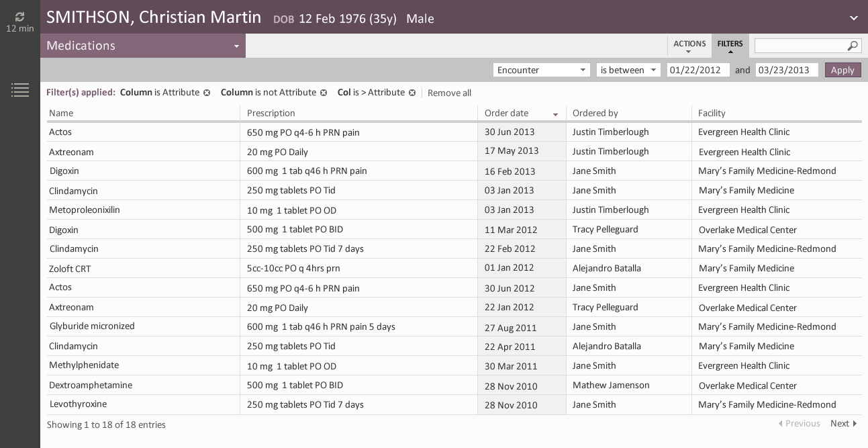This screenshot has height=448, width=868.
Task: Remove the "Column is Attribute" filter chip
Action: pyautogui.click(x=207, y=93)
